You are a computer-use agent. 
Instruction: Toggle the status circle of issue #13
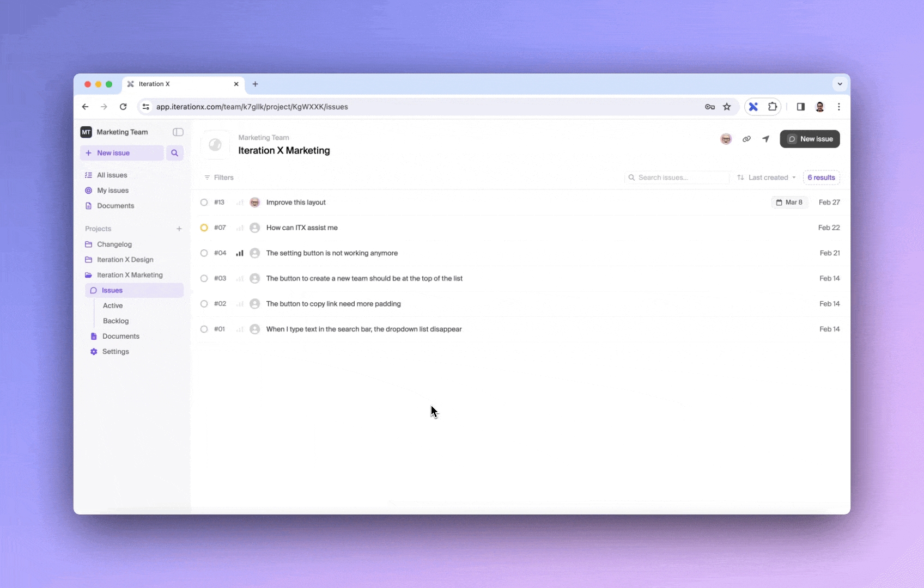(204, 203)
